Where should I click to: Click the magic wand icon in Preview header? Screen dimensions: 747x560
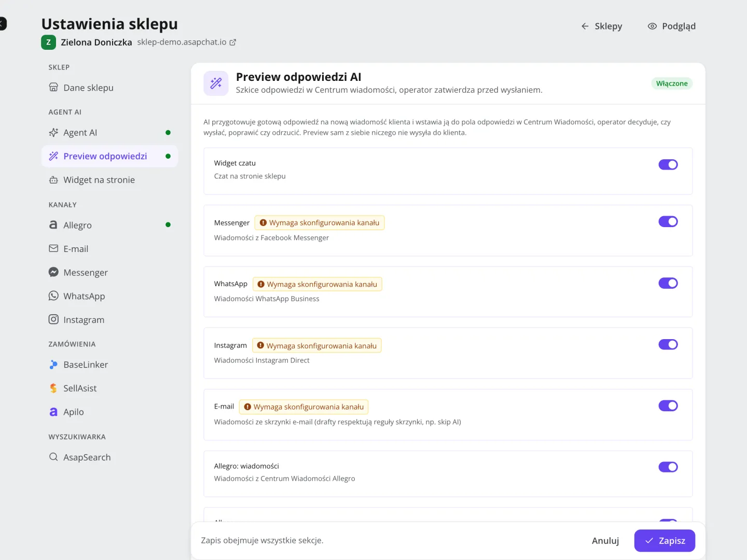(216, 83)
